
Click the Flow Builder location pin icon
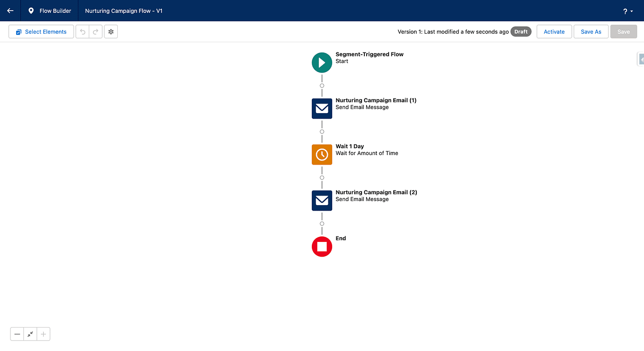point(31,11)
